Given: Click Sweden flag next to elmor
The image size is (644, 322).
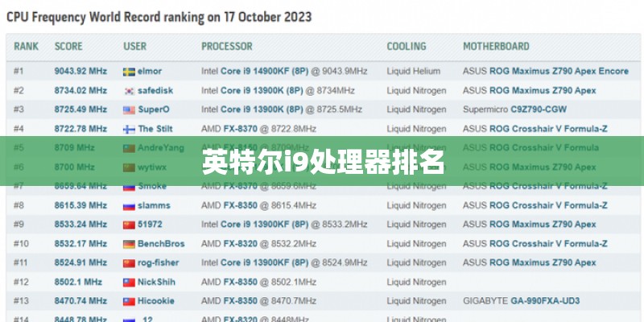Looking at the screenshot, I should pos(129,72).
